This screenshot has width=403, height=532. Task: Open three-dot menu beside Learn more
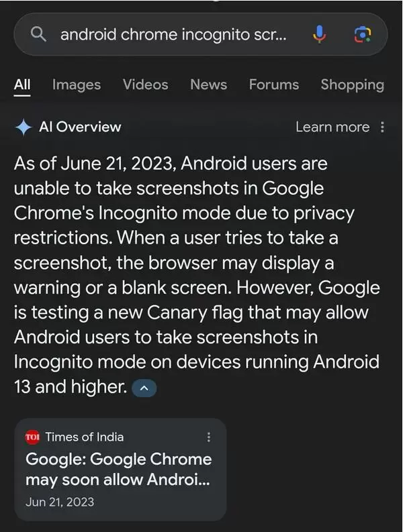tap(383, 127)
